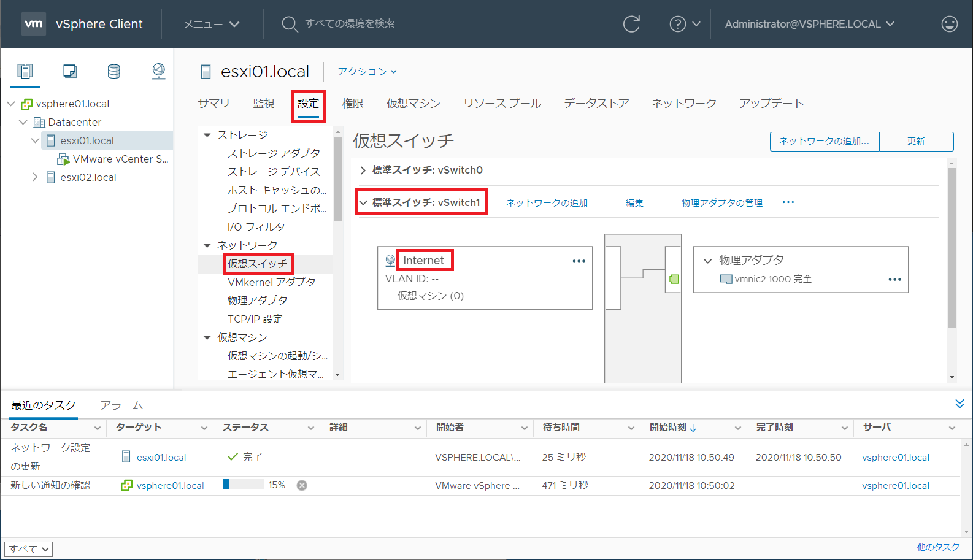973x560 pixels.
Task: Open Storage inventory view icon
Action: pyautogui.click(x=114, y=71)
